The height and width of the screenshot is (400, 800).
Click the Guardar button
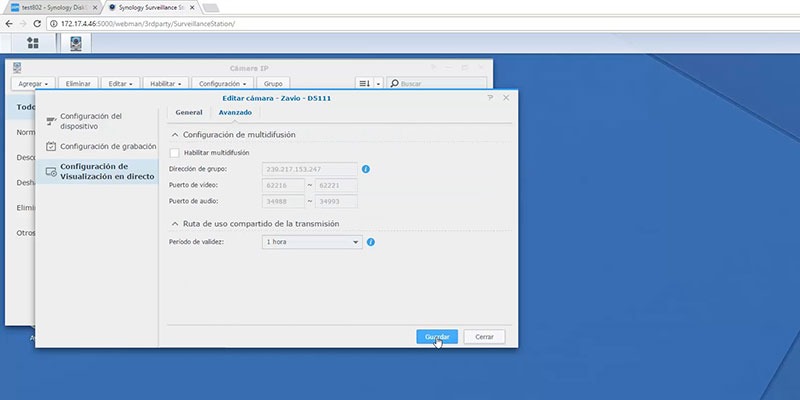click(x=437, y=337)
